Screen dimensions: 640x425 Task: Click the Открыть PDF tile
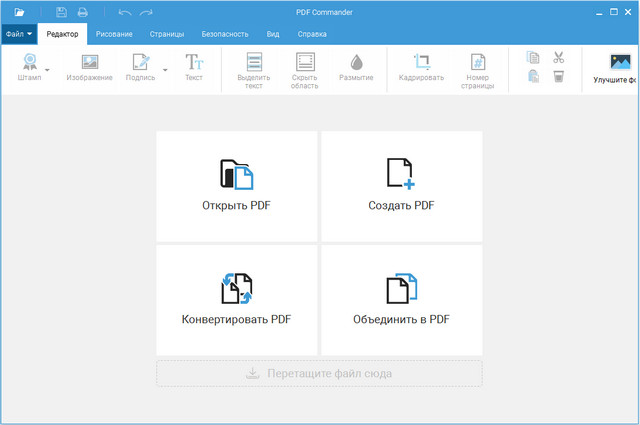click(236, 186)
